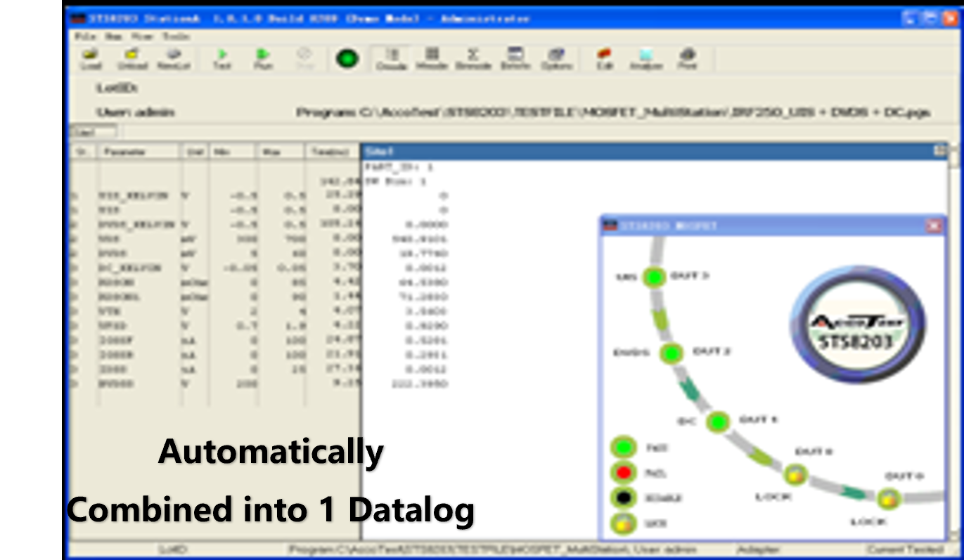The width and height of the screenshot is (964, 560).
Task: Click the Unload toolbar icon
Action: (x=131, y=59)
